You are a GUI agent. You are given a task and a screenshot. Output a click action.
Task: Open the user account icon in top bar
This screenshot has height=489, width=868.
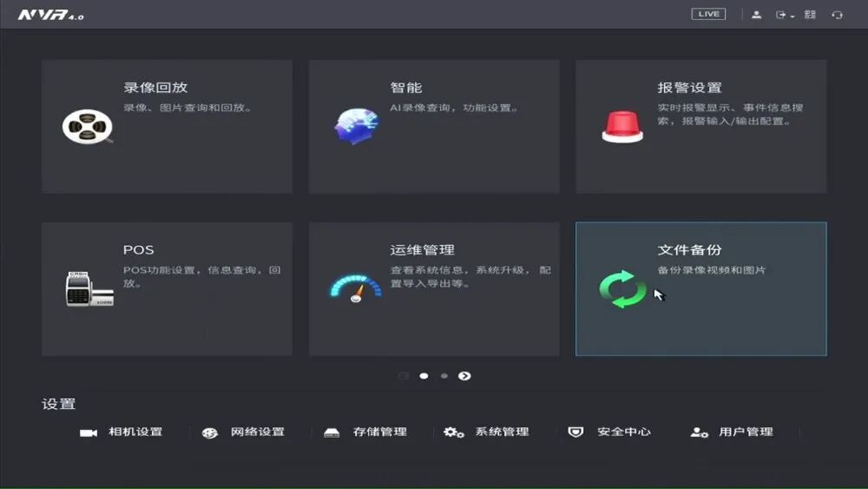(x=756, y=15)
